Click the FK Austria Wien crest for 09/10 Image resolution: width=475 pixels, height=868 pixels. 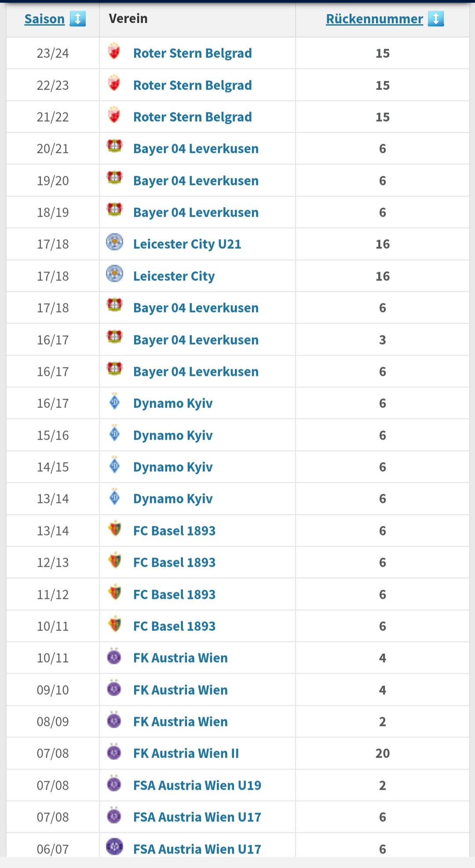(114, 688)
